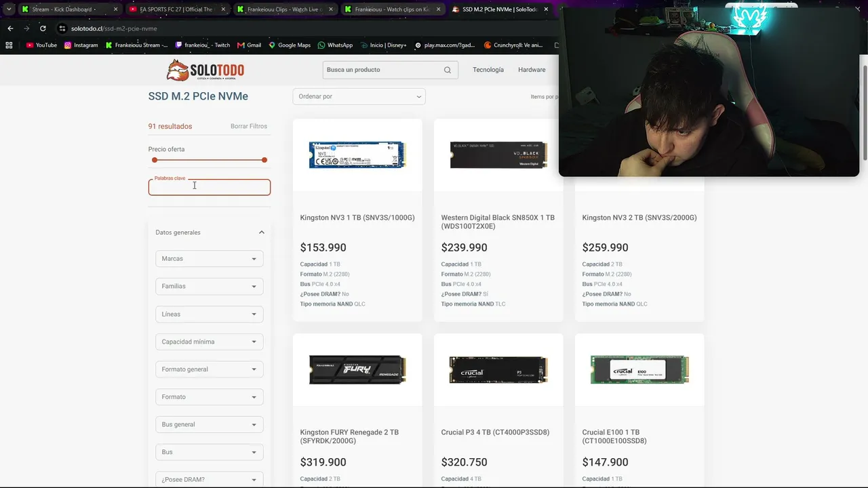The image size is (868, 488).
Task: Open the Crunchyroll bookmark
Action: (x=513, y=45)
